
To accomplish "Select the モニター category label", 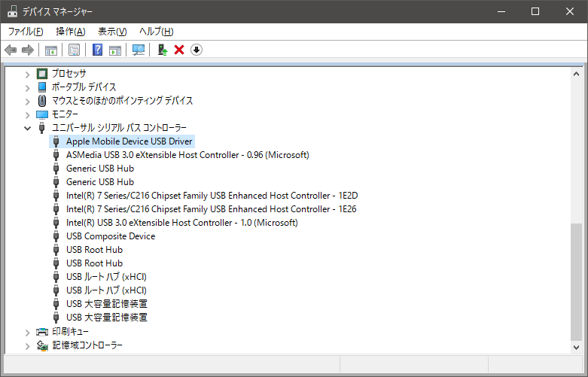I will [x=65, y=114].
